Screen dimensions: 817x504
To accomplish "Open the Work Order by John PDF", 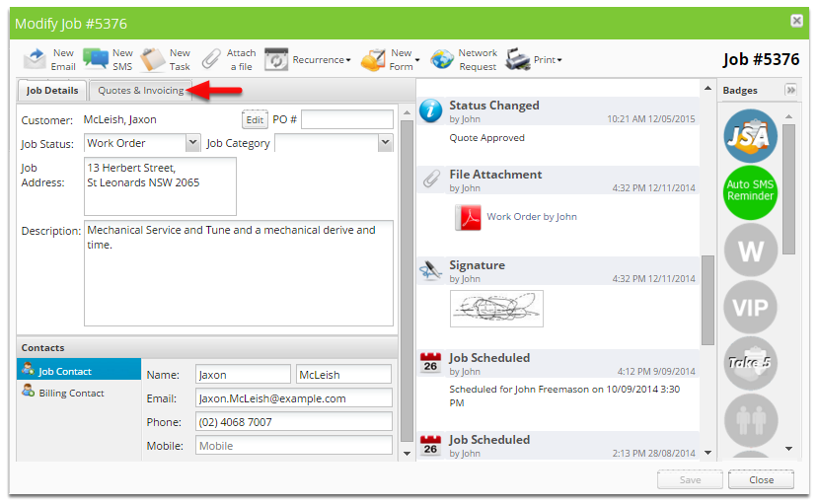I will 532,217.
